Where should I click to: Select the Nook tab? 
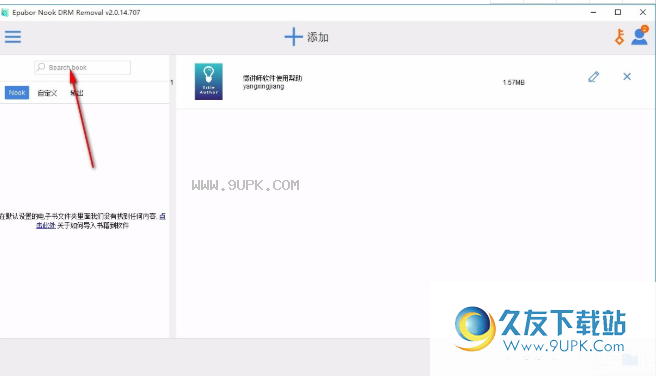pos(17,92)
